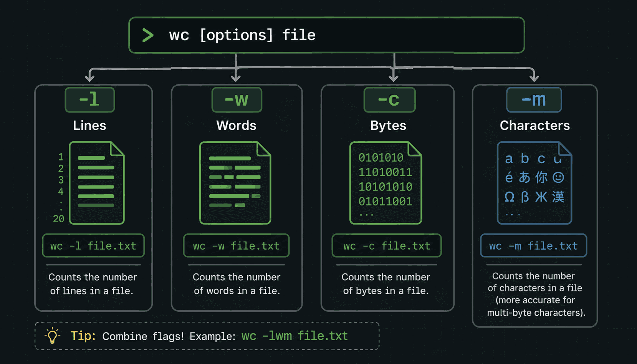The width and height of the screenshot is (637, 364).
Task: Click the 'Characters' heading
Action: pos(535,126)
